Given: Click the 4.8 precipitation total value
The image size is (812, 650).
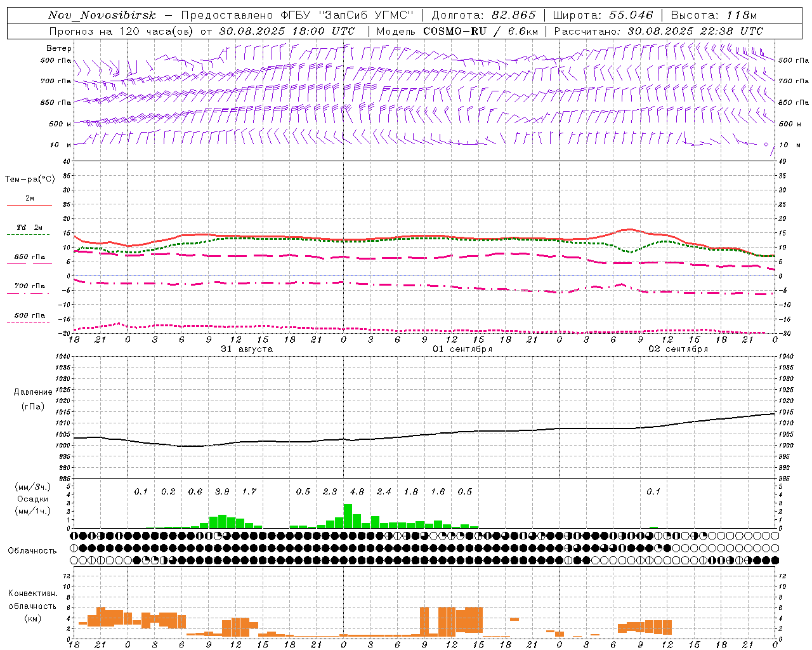Looking at the screenshot, I should 357,491.
